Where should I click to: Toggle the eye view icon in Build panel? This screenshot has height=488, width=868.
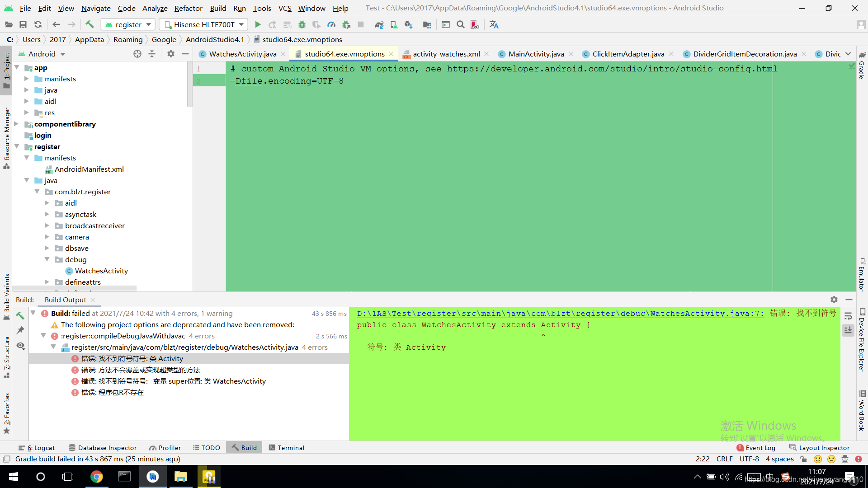pyautogui.click(x=20, y=346)
